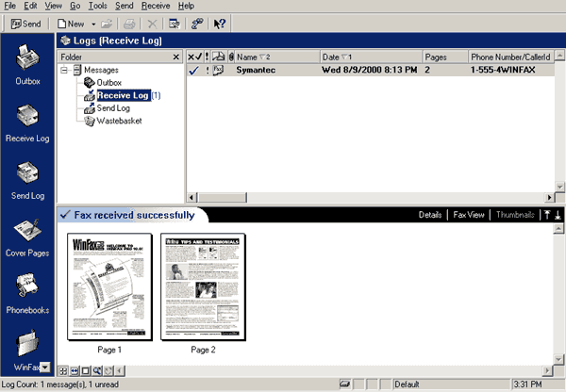
Task: Open Receive Log from the blue sidebar
Action: coord(27,123)
